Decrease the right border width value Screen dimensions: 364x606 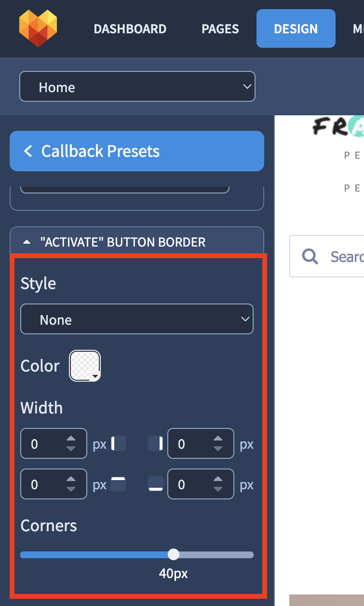[x=218, y=448]
